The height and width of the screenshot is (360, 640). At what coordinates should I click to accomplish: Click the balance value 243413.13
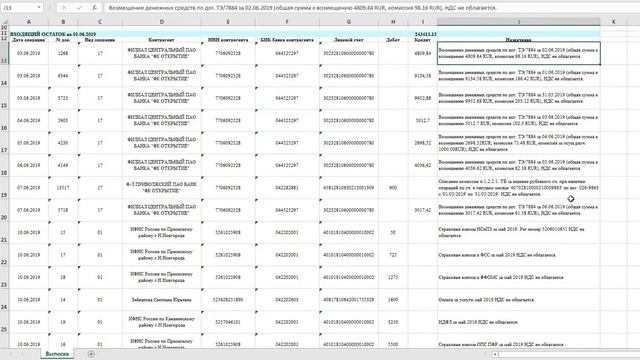[x=425, y=34]
